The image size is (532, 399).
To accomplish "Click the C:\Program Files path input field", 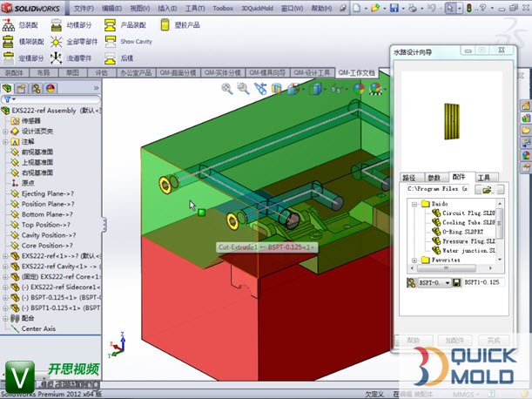I will click(x=437, y=189).
